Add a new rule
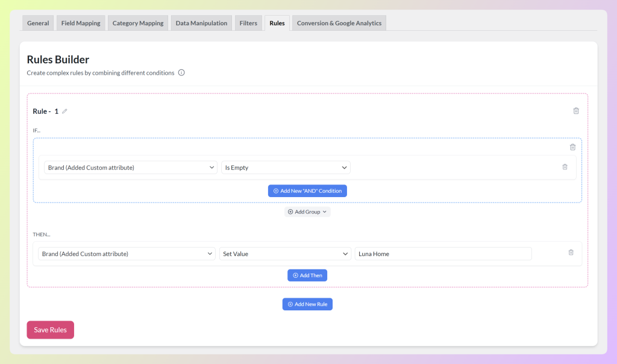The width and height of the screenshot is (617, 364). (x=307, y=304)
